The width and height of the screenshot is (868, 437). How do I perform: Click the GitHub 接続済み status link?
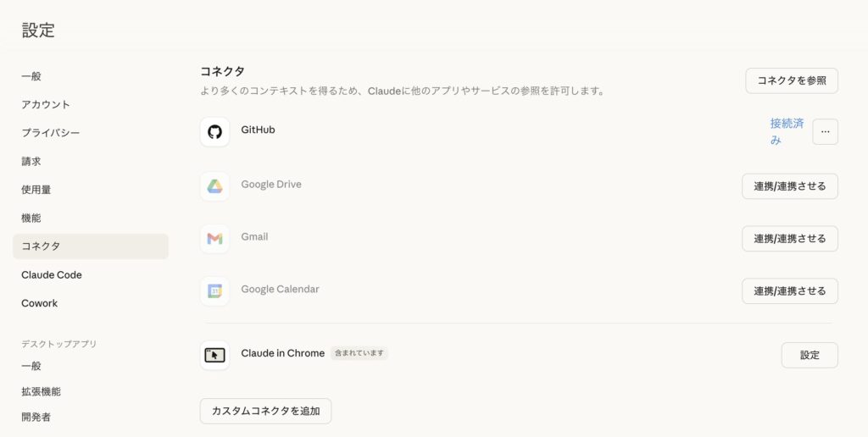coord(786,131)
